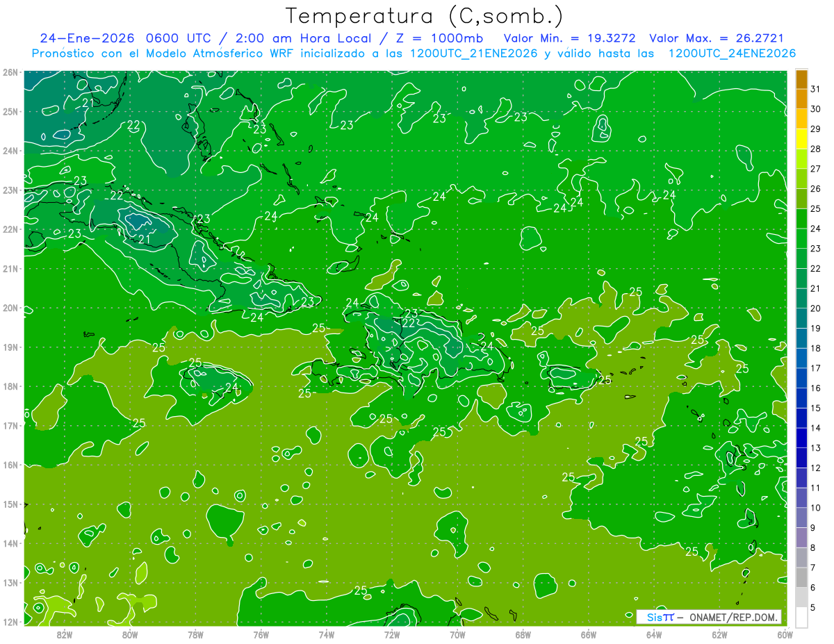This screenshot has width=834, height=644.
Task: Click the 60W longitude axis label
Action: [x=784, y=634]
